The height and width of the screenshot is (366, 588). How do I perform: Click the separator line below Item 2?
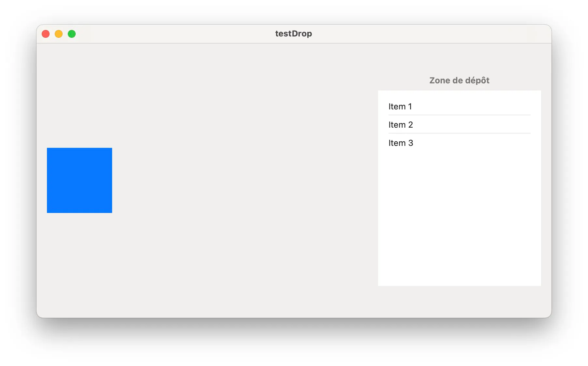point(459,133)
